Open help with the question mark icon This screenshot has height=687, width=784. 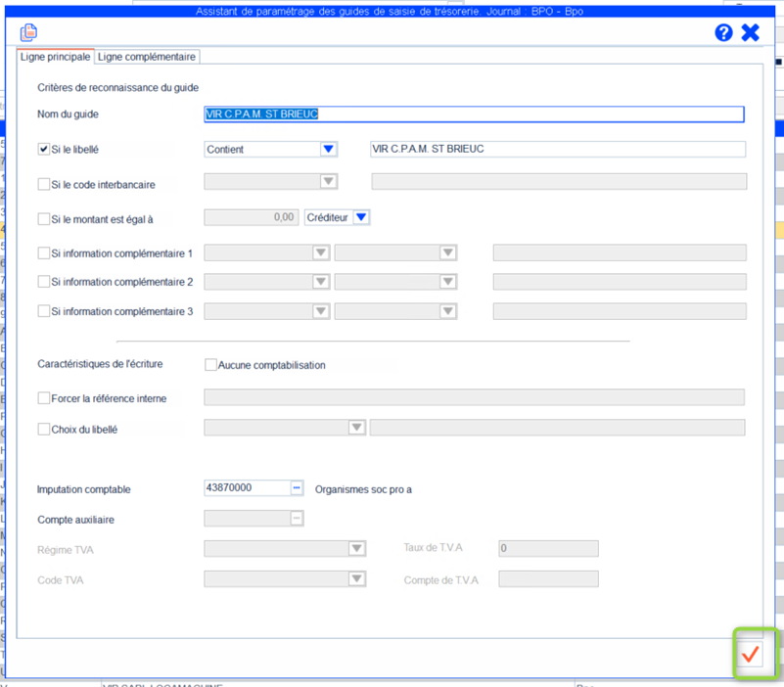pos(723,32)
